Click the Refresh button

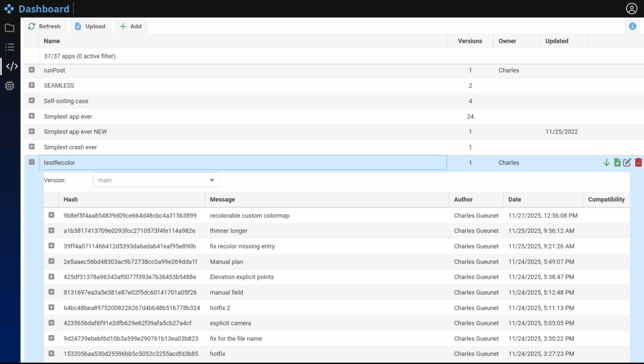[44, 26]
